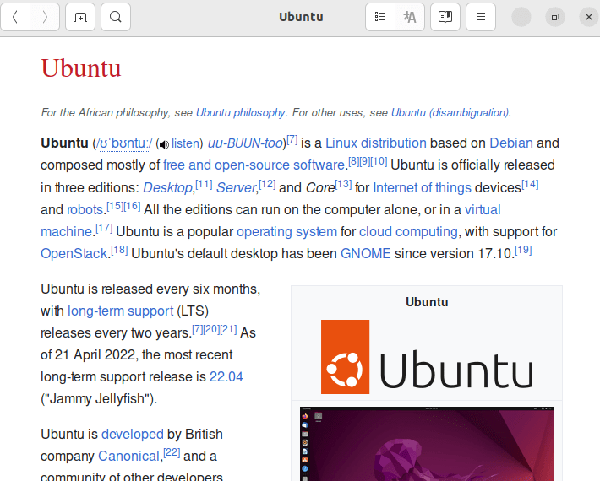Viewport: 600px width, 481px height.
Task: Open the Ubuntu (disambiguation) link
Action: [x=450, y=113]
